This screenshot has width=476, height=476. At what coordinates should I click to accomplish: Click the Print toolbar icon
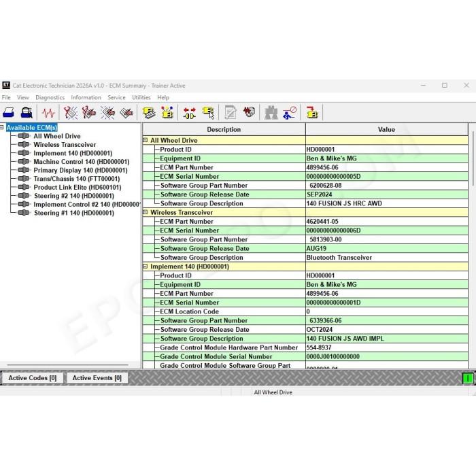[x=8, y=113]
